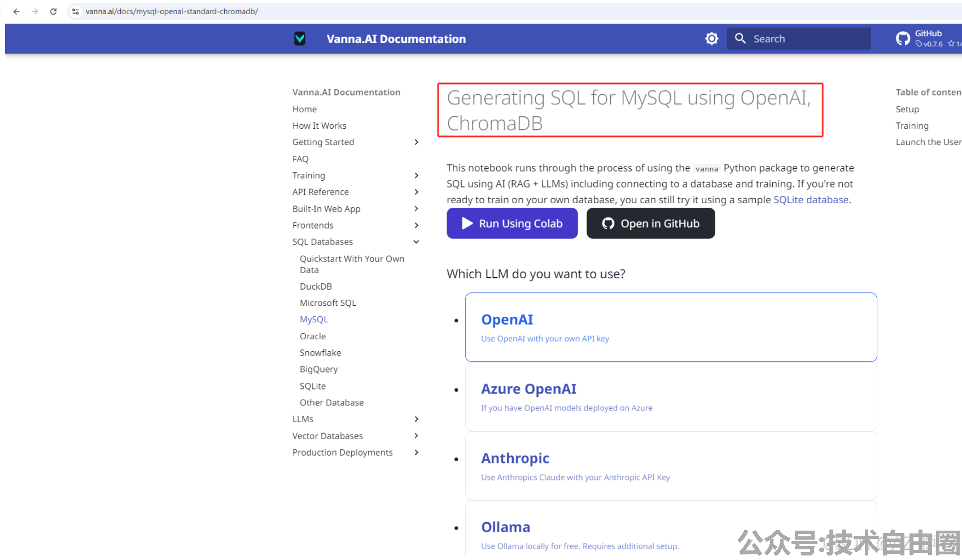Select MySQL in the sidebar
This screenshot has width=962, height=560.
coord(314,320)
